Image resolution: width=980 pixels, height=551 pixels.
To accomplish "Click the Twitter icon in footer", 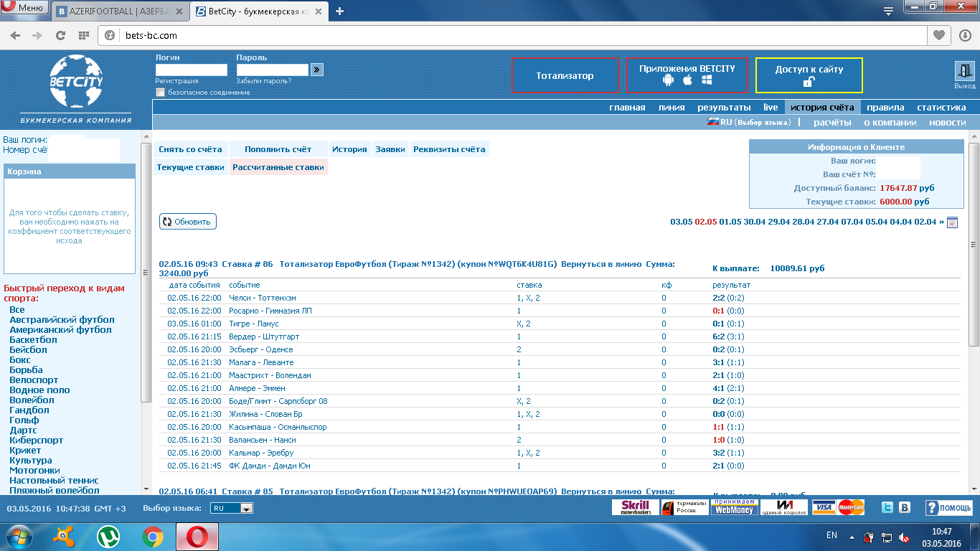I will click(887, 507).
